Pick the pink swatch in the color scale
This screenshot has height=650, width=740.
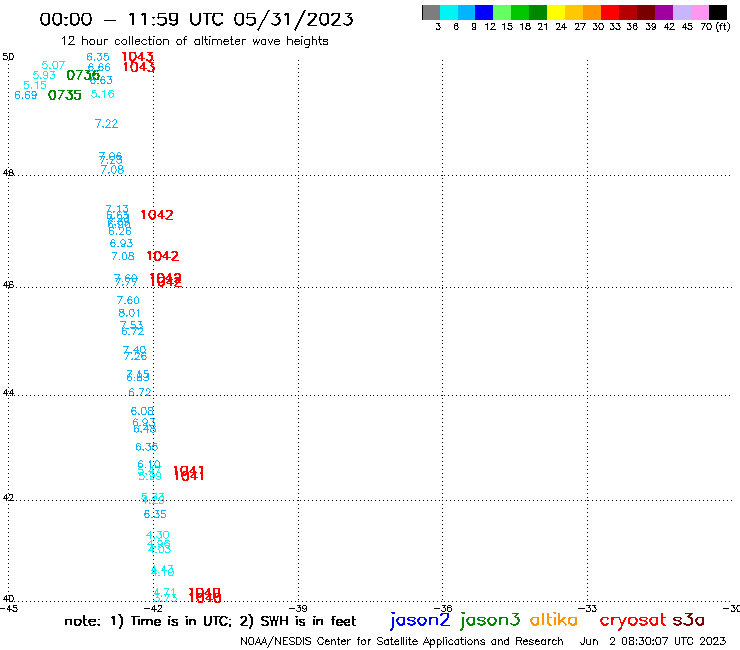coord(700,12)
